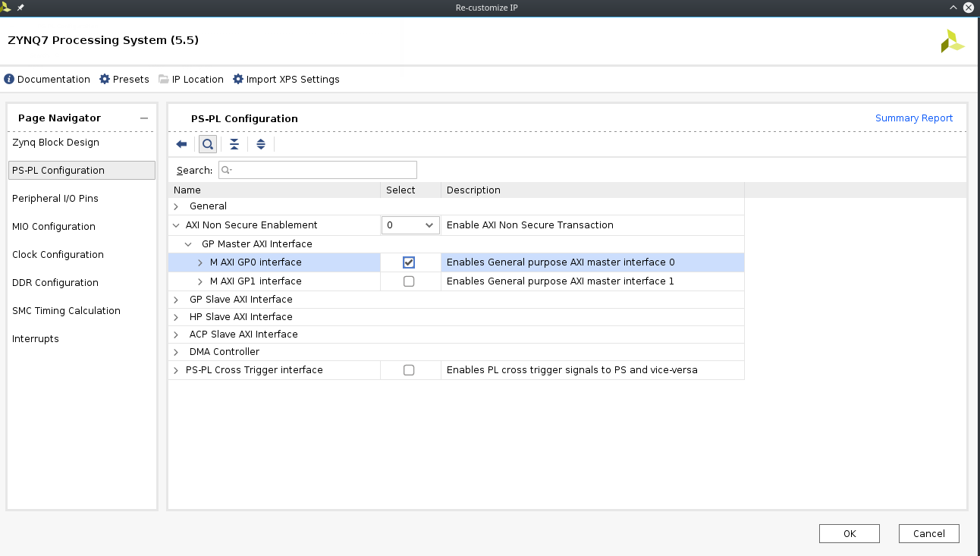Screen dimensions: 980x556
Task: Select 'Enables PL cross trigger signals' description
Action: point(572,370)
